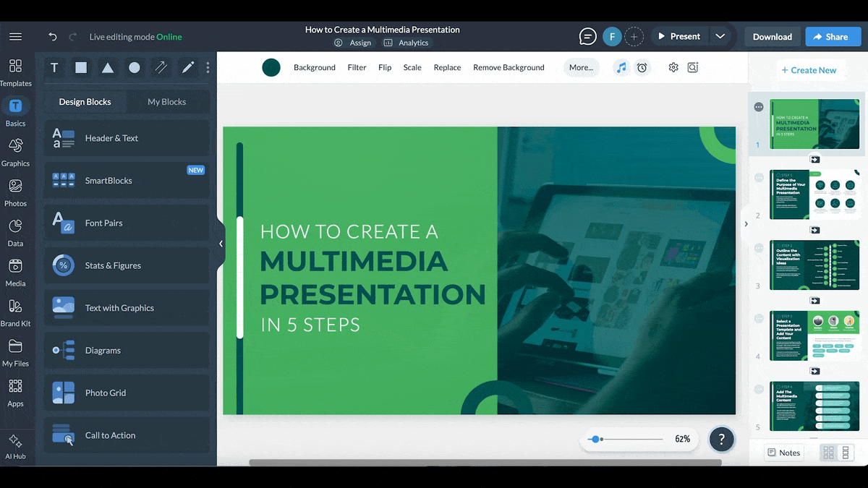
Task: Open more shape tools vertical dots
Action: click(208, 67)
